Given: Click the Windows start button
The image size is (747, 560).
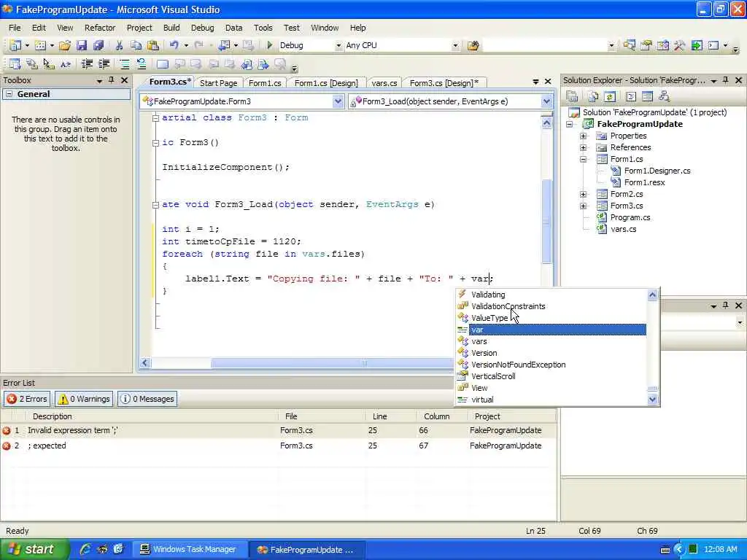Looking at the screenshot, I should click(34, 549).
